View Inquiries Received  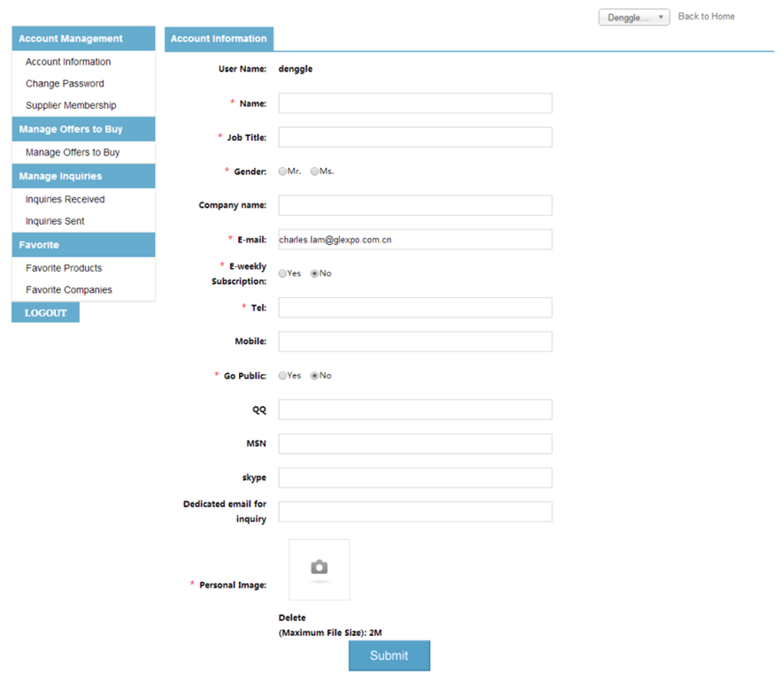[65, 200]
